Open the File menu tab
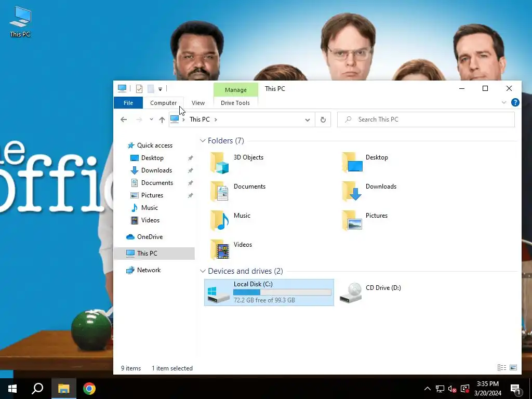The image size is (532, 399). tap(128, 103)
